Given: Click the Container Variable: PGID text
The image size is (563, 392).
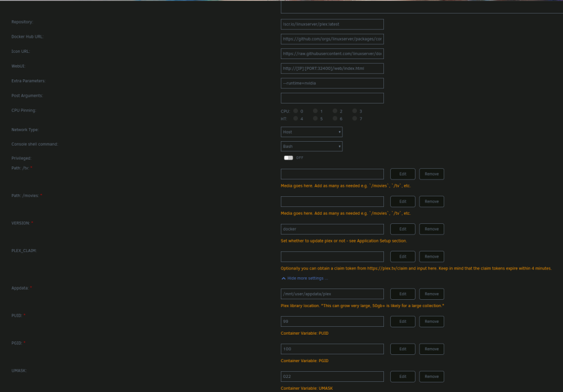Looking at the screenshot, I should 305,361.
